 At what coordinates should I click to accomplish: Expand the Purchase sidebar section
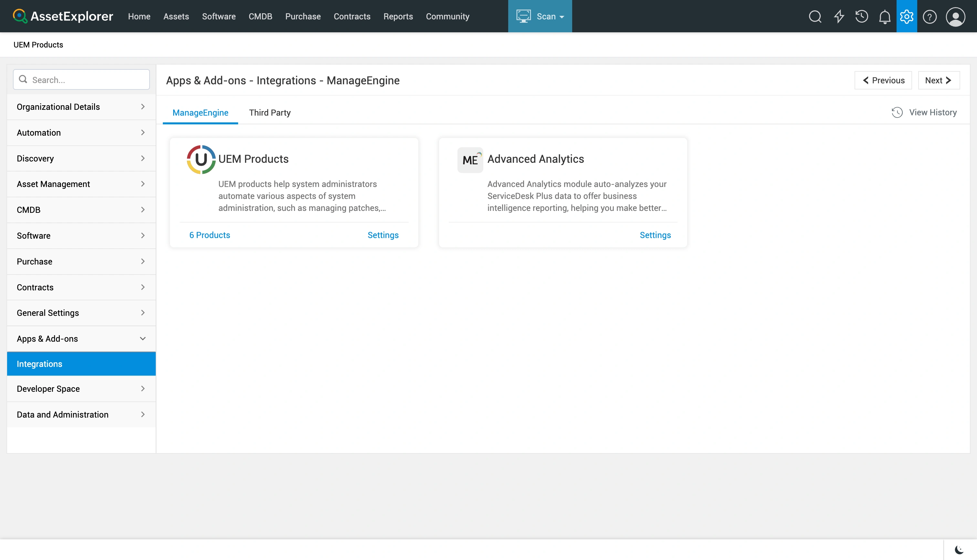click(81, 261)
